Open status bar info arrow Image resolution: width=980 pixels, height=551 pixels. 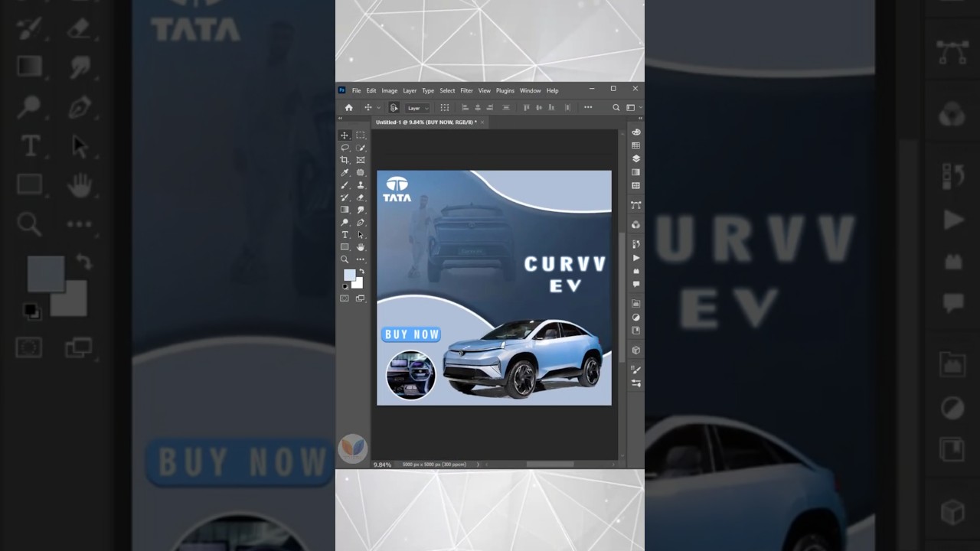478,465
